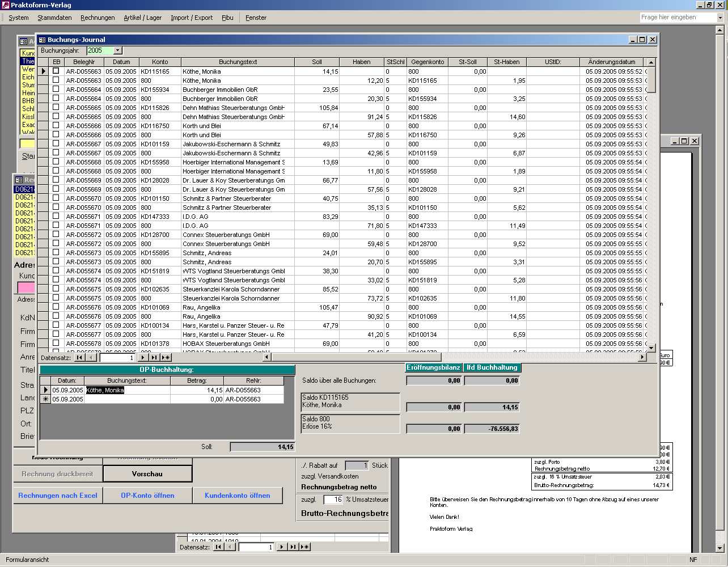The image size is (728, 567).
Task: Click scroll-left arrow of journal horizontal scrollbar
Action: [268, 357]
